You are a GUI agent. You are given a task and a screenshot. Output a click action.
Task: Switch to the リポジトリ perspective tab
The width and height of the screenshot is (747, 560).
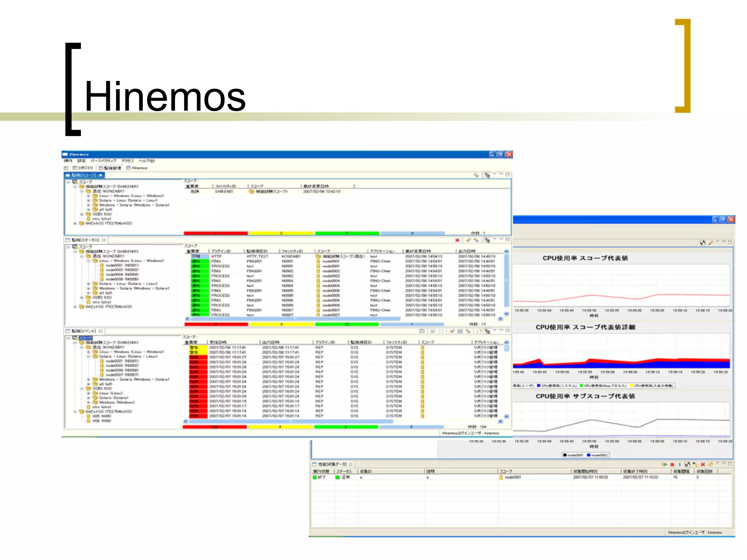(x=83, y=168)
